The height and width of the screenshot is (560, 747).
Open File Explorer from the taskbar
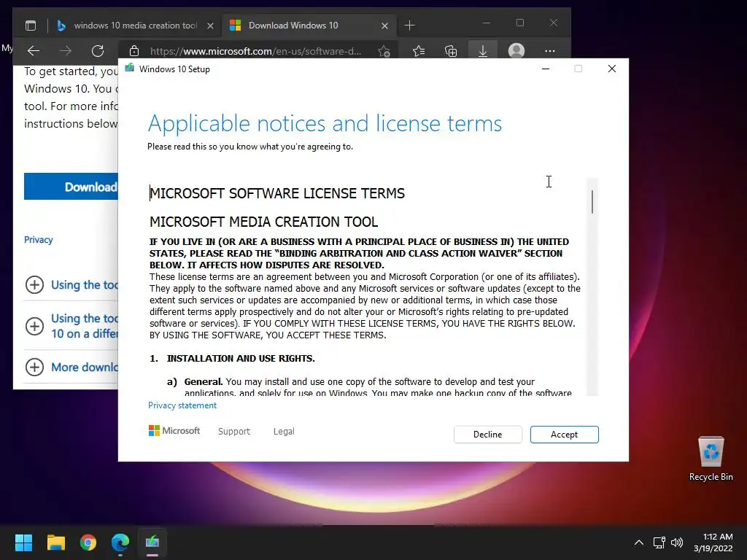(x=55, y=542)
